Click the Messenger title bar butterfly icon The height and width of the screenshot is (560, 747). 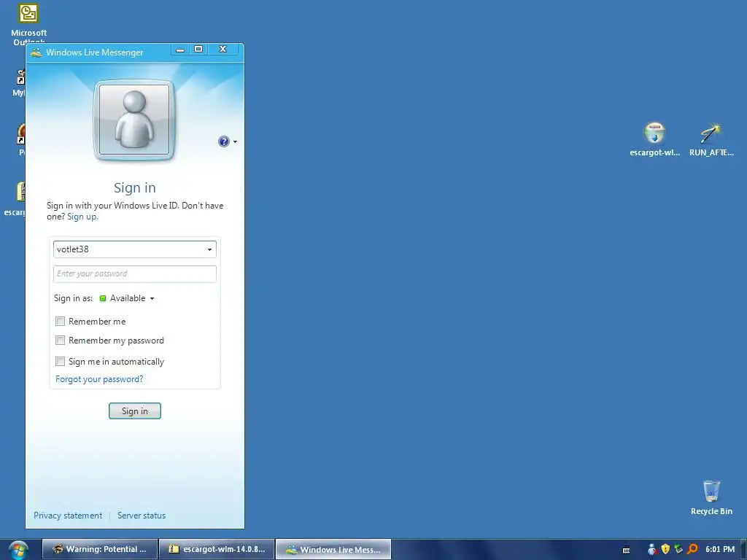point(36,52)
